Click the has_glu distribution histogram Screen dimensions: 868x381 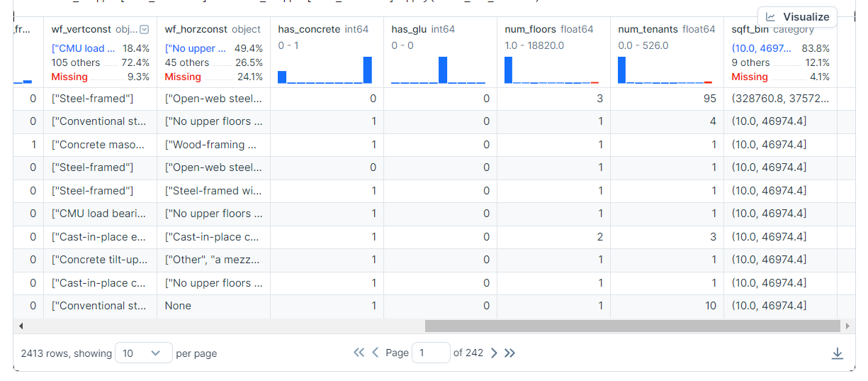[439, 70]
